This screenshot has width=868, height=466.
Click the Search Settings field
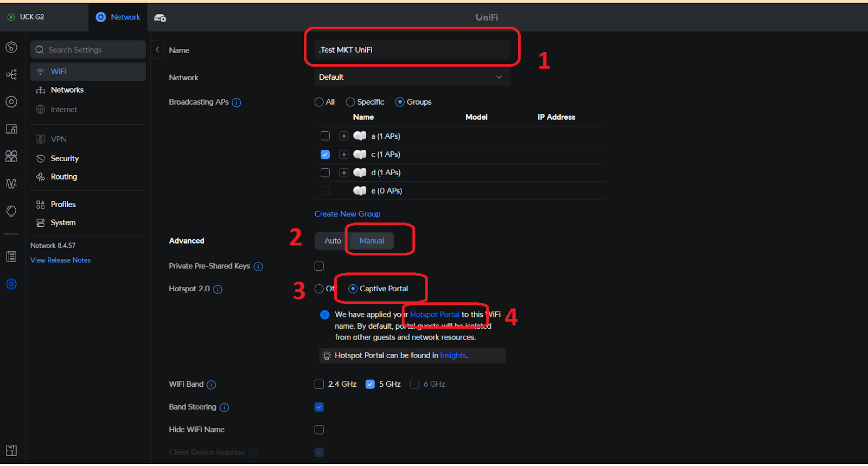tap(88, 49)
